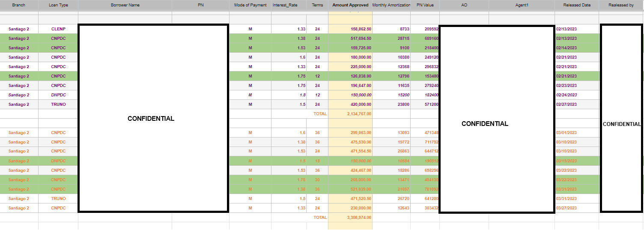Click the amount 196,647.00 cell

pos(350,86)
